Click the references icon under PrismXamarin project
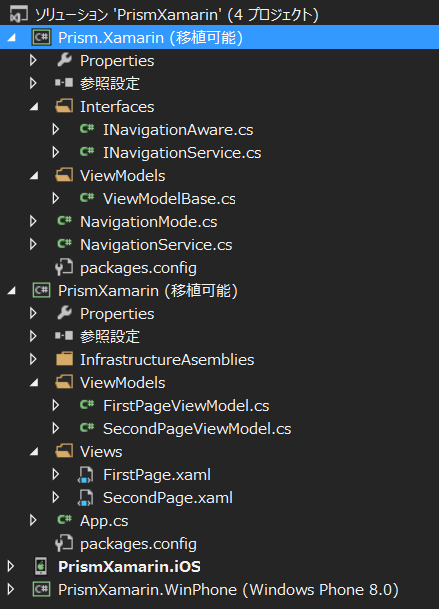 click(64, 336)
